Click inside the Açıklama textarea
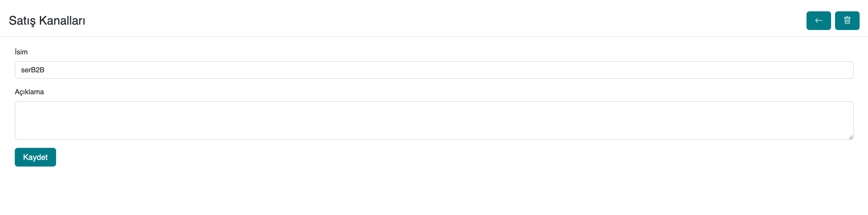 (434, 120)
